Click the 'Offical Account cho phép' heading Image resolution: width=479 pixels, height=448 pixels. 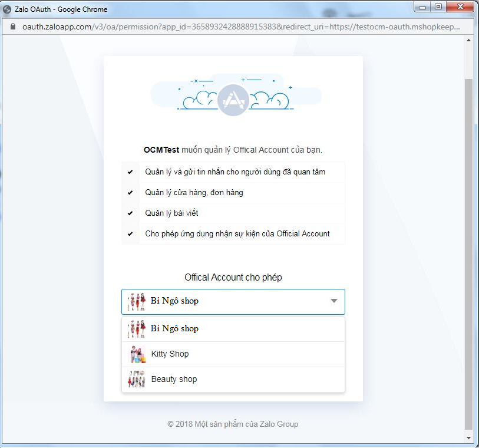233,278
